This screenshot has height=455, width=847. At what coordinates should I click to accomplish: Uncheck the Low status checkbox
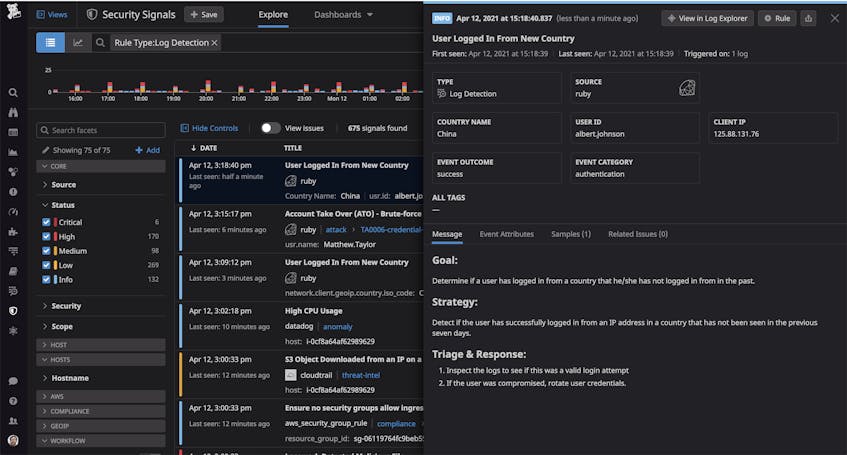(46, 265)
